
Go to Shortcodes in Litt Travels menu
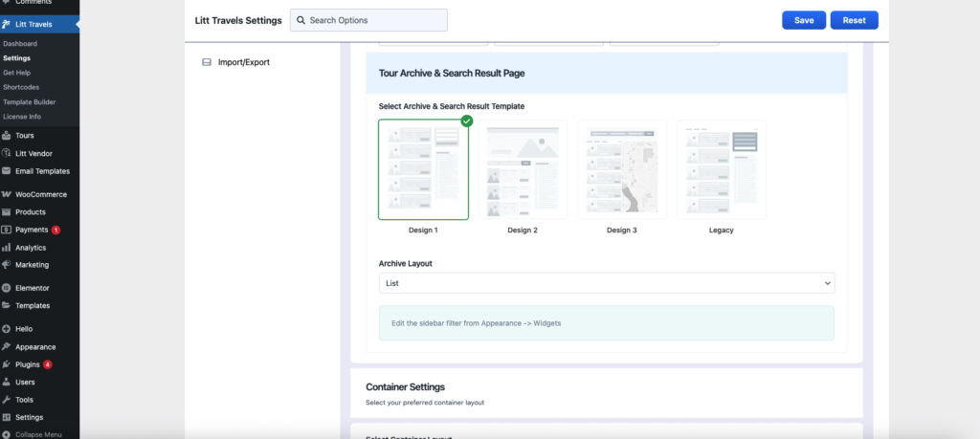21,87
